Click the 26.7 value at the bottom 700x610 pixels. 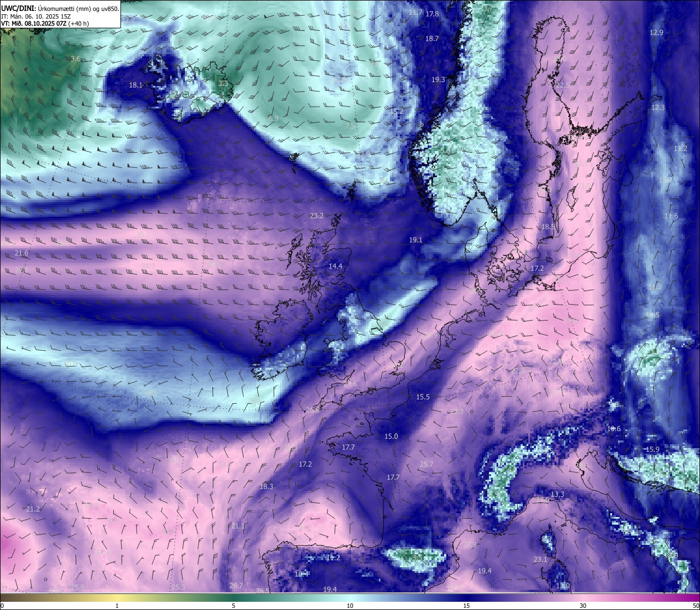pyautogui.click(x=236, y=585)
